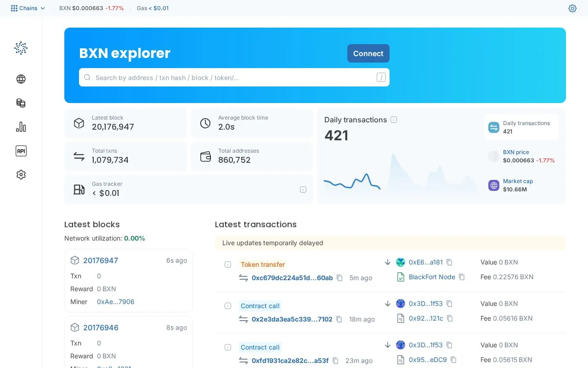Copy address 0xE6...a181

point(449,262)
